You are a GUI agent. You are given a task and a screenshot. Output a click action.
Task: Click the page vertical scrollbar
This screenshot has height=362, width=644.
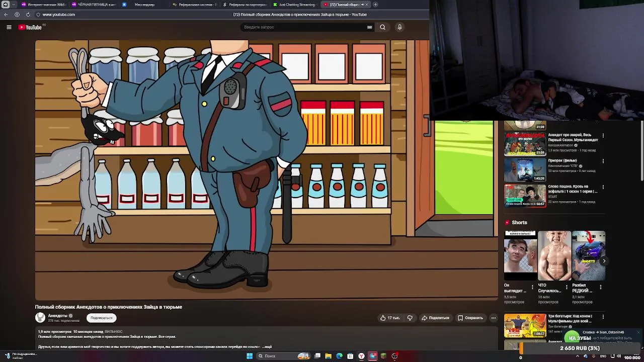[641, 151]
